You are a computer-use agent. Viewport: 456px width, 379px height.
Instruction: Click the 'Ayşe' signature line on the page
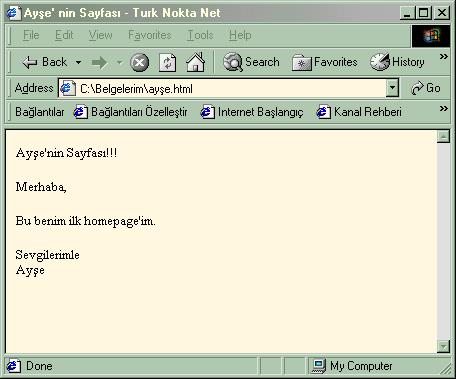pyautogui.click(x=30, y=270)
